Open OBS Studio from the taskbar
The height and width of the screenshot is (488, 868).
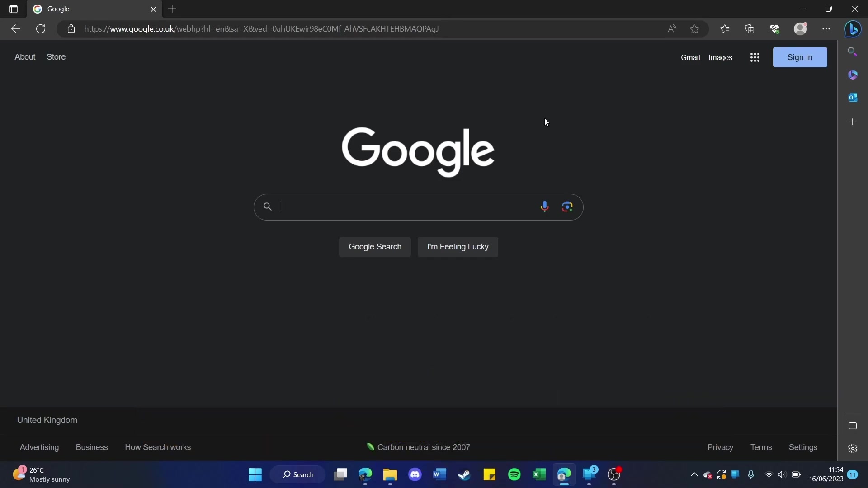(614, 474)
